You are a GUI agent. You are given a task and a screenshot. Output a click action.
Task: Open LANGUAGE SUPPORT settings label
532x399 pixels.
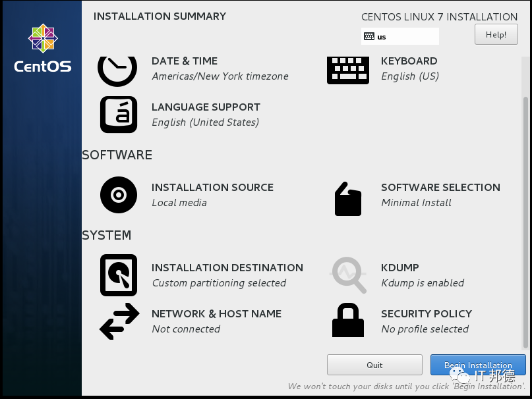tap(206, 107)
